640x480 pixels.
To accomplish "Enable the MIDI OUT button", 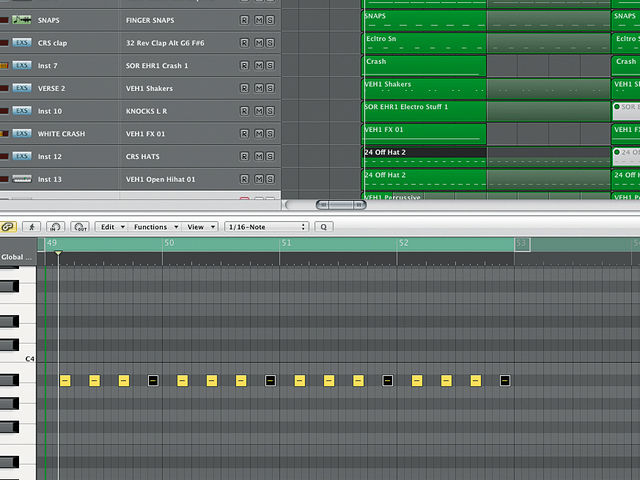I will pyautogui.click(x=80, y=227).
